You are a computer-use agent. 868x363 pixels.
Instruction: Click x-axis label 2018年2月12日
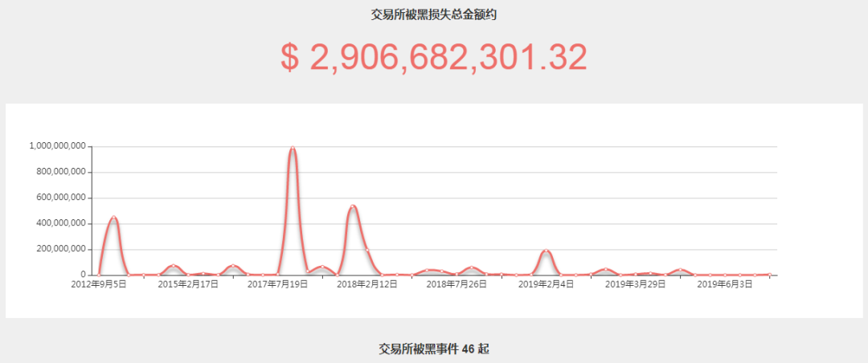pyautogui.click(x=367, y=284)
